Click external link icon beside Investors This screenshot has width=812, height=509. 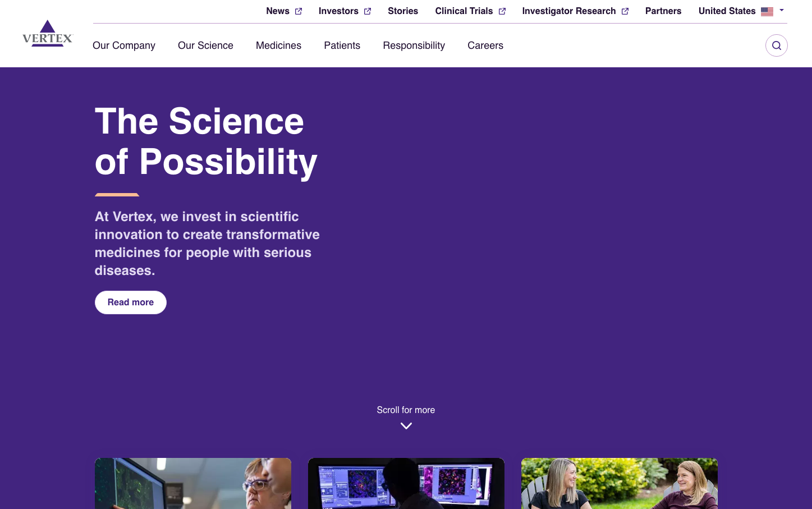tap(368, 11)
